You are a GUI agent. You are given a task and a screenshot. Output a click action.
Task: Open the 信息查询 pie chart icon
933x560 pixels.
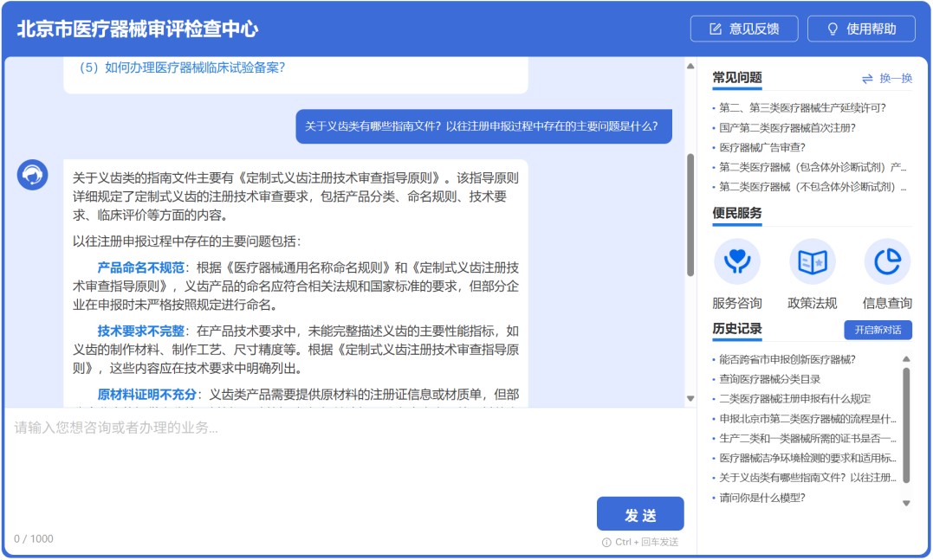pyautogui.click(x=887, y=261)
